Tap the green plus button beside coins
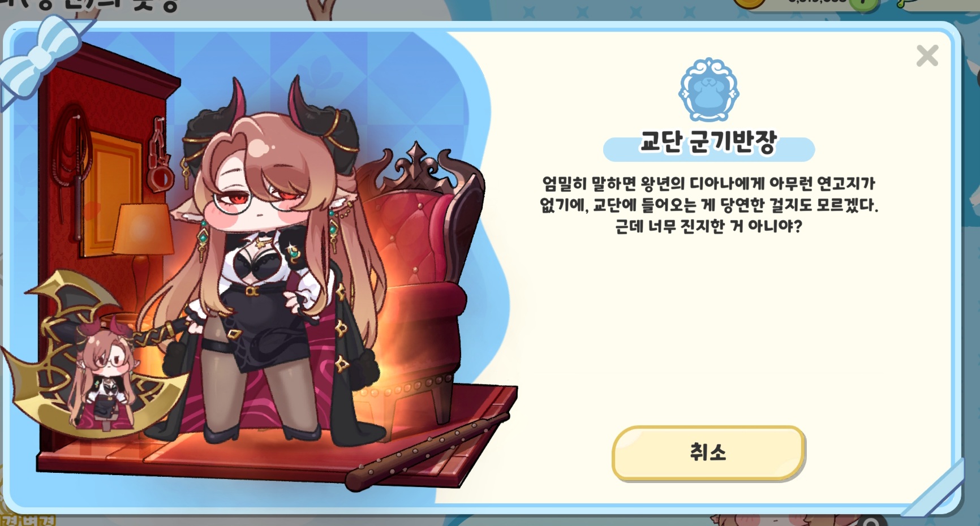 coord(862,3)
